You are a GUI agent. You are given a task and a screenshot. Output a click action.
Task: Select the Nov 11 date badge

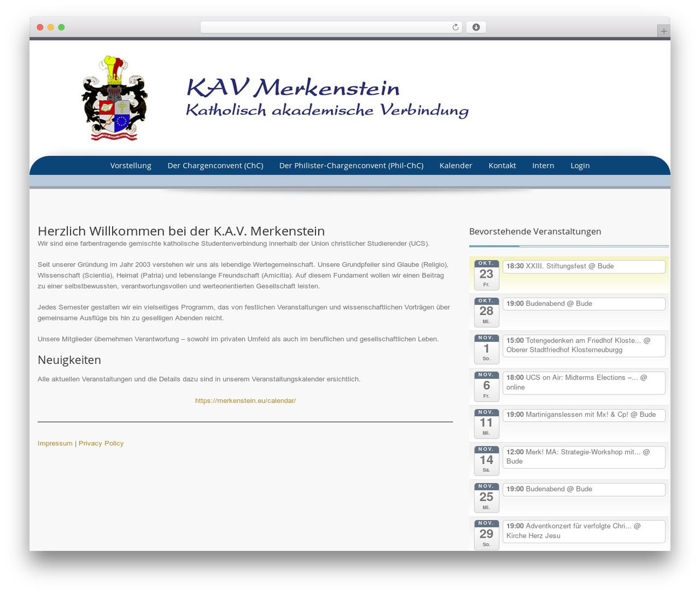tap(486, 423)
